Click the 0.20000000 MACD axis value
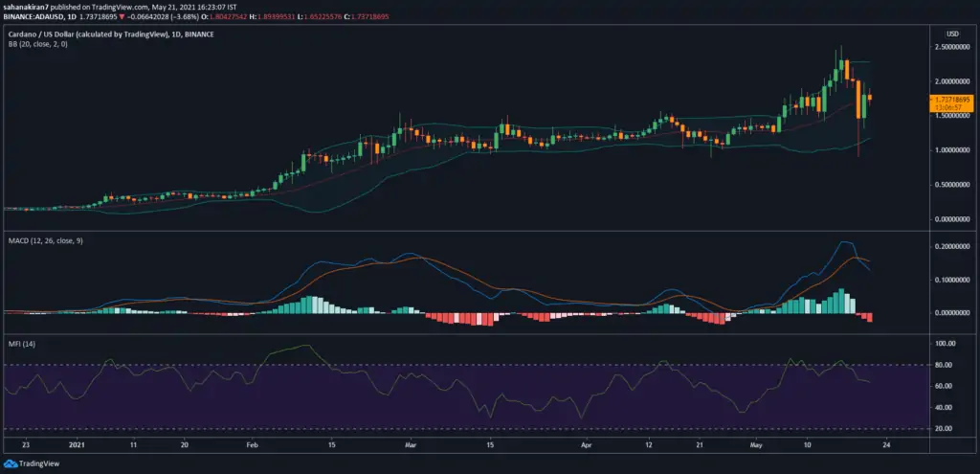The width and height of the screenshot is (980, 474). 952,246
